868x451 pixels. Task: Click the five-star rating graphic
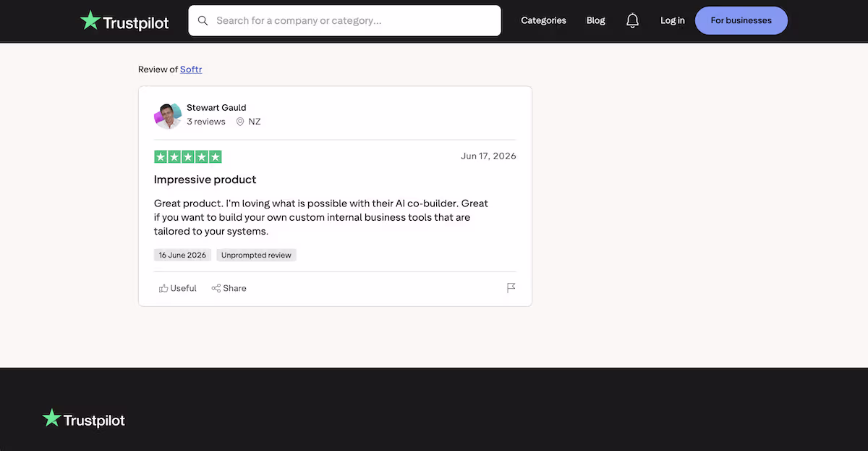pyautogui.click(x=188, y=156)
